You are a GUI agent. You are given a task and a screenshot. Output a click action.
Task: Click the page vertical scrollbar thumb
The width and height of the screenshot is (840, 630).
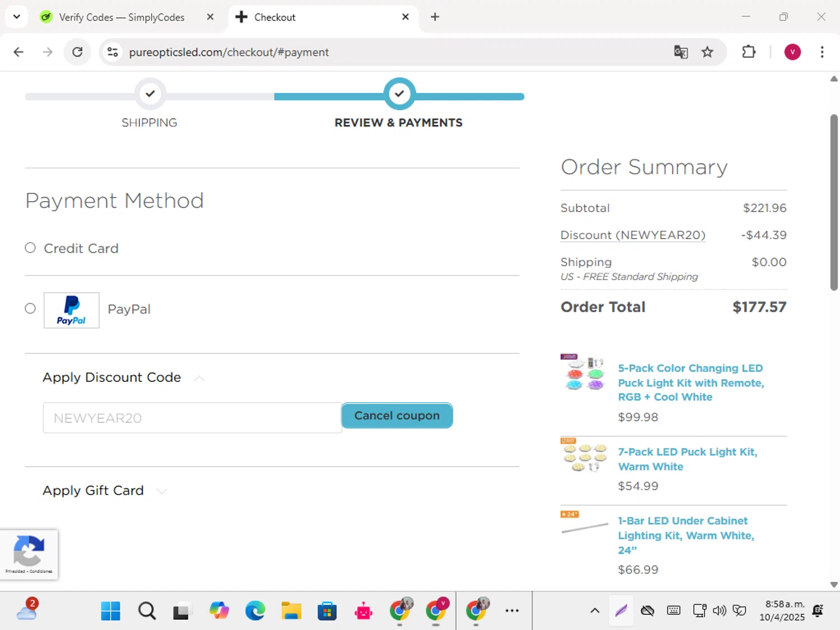point(834,202)
